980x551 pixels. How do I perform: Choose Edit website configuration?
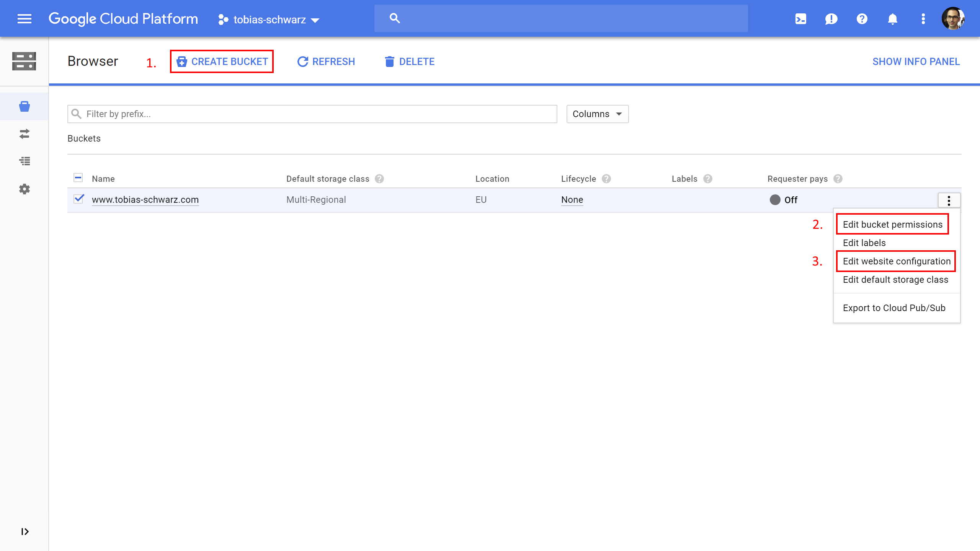point(896,261)
